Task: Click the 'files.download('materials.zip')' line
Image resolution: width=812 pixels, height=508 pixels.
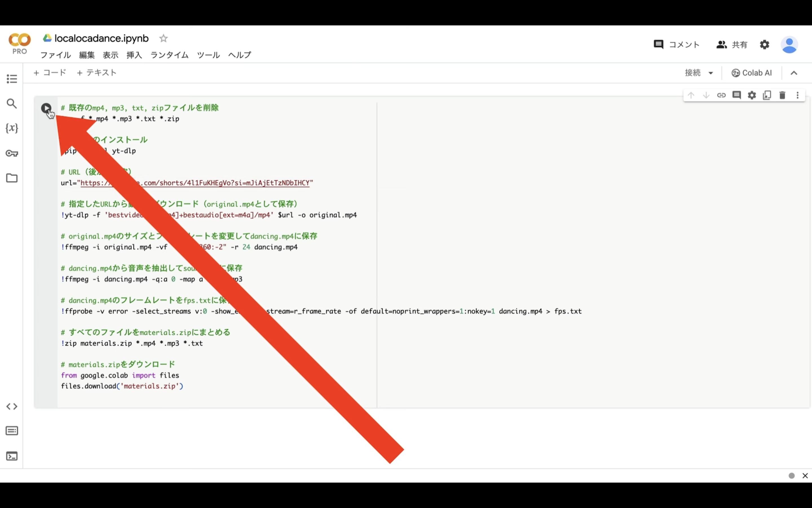Action: click(122, 386)
